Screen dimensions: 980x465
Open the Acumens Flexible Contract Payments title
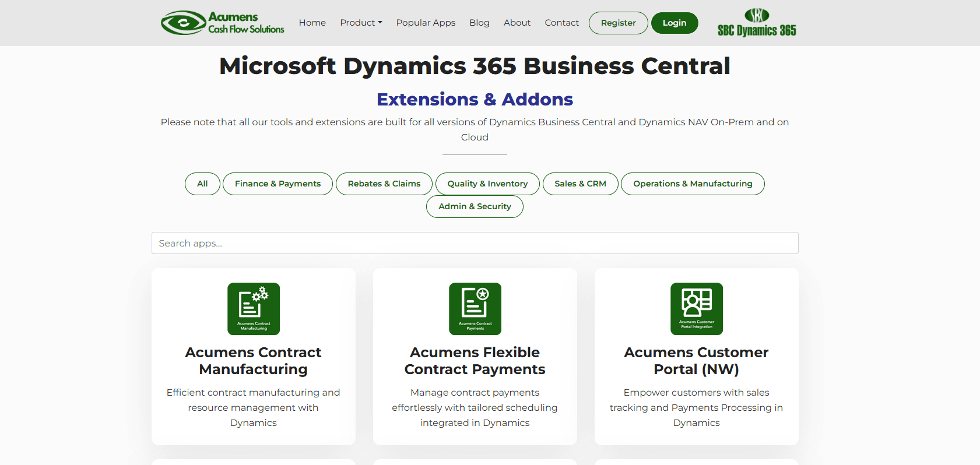(x=475, y=361)
